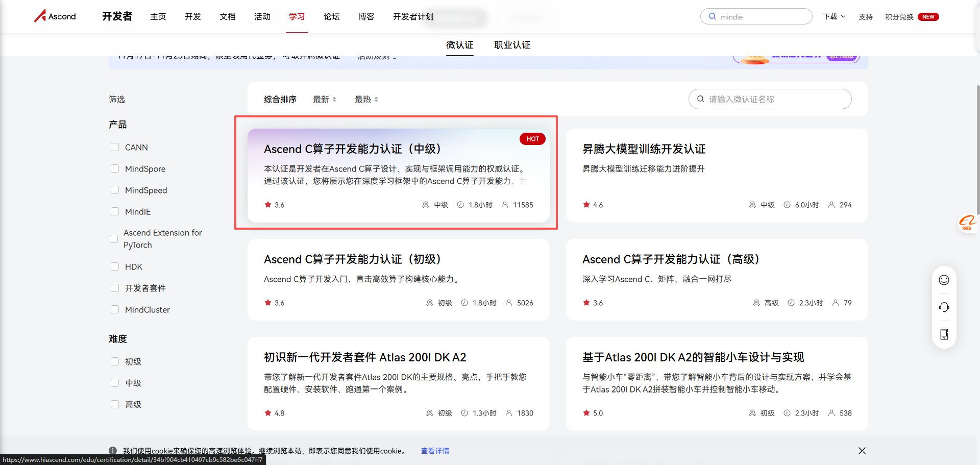Viewport: 980px width, 465px height.
Task: Select Ascend Extension for PyTorch filter
Action: pyautogui.click(x=114, y=239)
